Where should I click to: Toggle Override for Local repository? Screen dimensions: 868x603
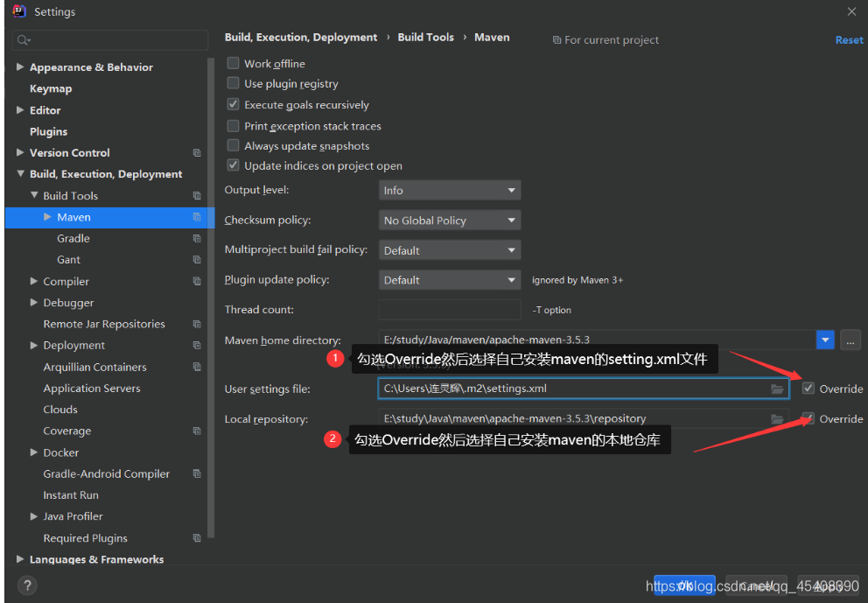(808, 418)
